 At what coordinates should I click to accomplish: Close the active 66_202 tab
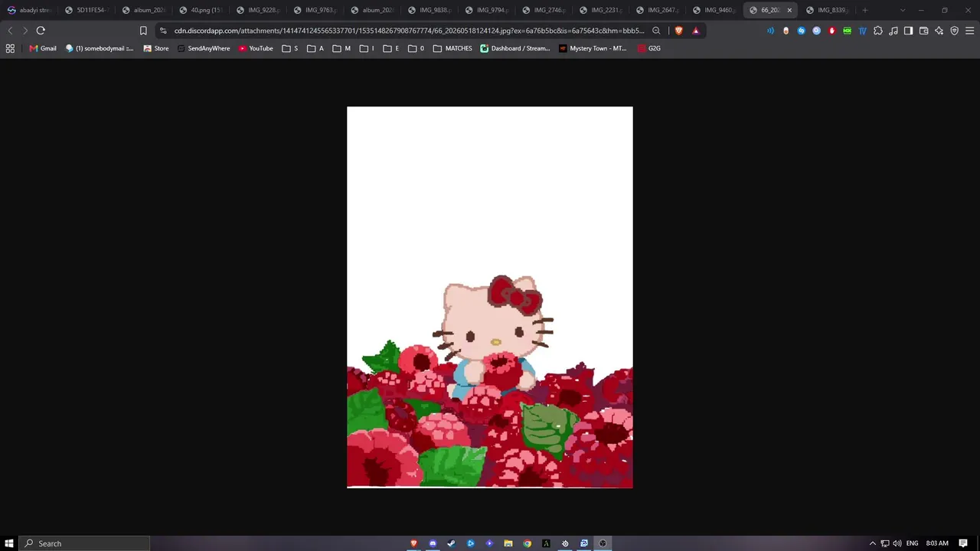[x=789, y=10]
